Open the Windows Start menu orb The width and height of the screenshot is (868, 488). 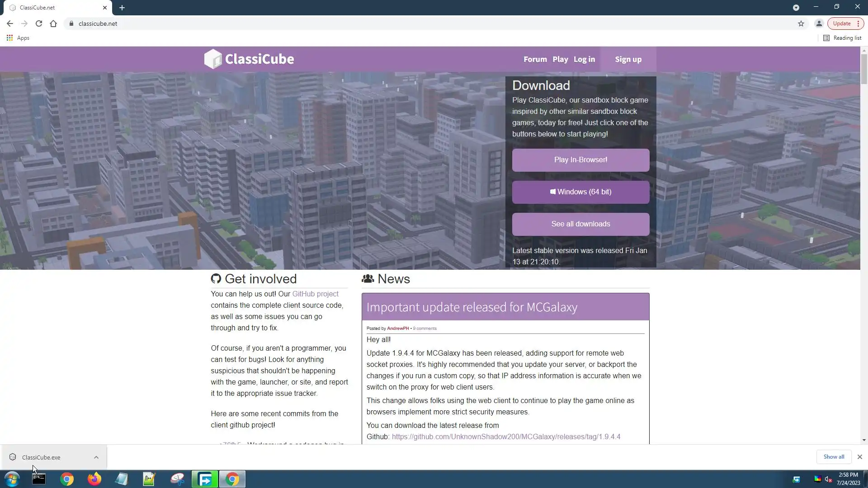click(x=12, y=479)
